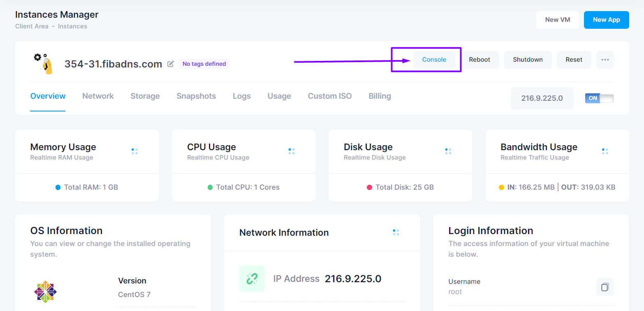Click the CentOS logo in OS Information

click(45, 292)
